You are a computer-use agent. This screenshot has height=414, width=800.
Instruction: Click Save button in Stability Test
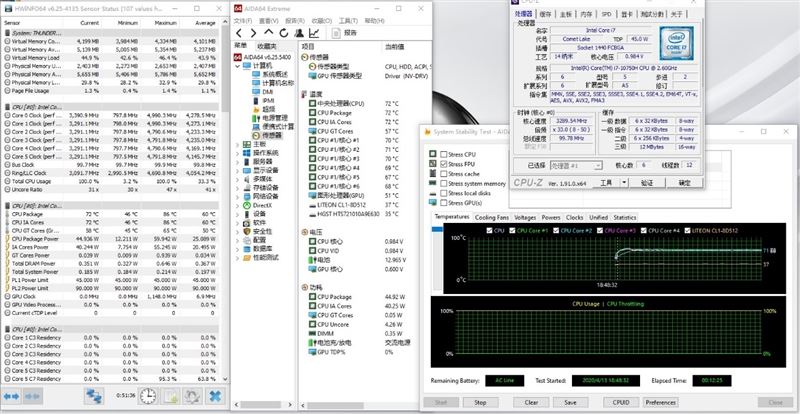pyautogui.click(x=571, y=402)
